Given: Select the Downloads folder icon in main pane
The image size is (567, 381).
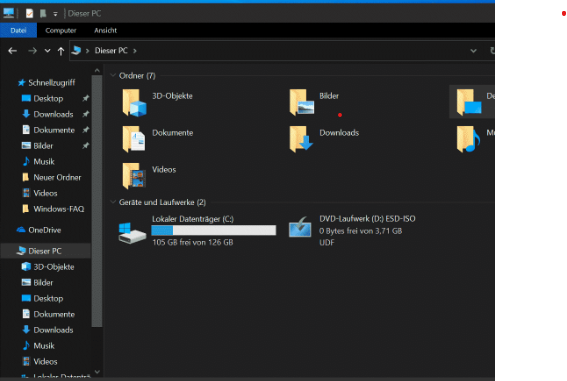Looking at the screenshot, I should 301,139.
